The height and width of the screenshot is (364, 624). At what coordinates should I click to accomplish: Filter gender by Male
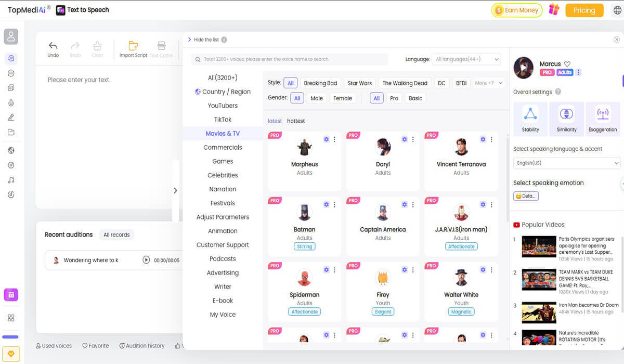coord(317,98)
